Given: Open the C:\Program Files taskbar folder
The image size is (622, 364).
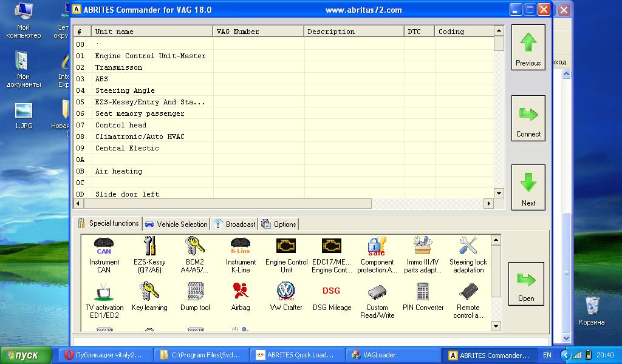Looking at the screenshot, I should pyautogui.click(x=202, y=355).
